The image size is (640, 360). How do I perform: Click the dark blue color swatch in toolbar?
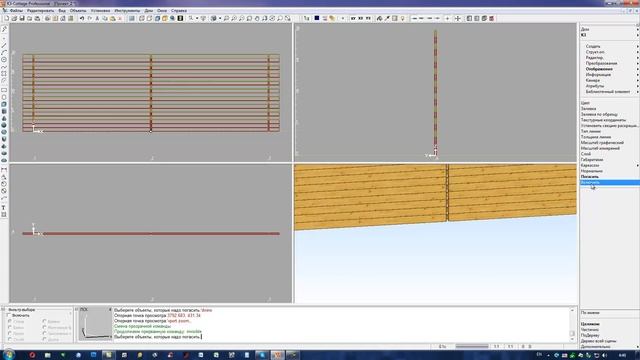[x=317, y=18]
